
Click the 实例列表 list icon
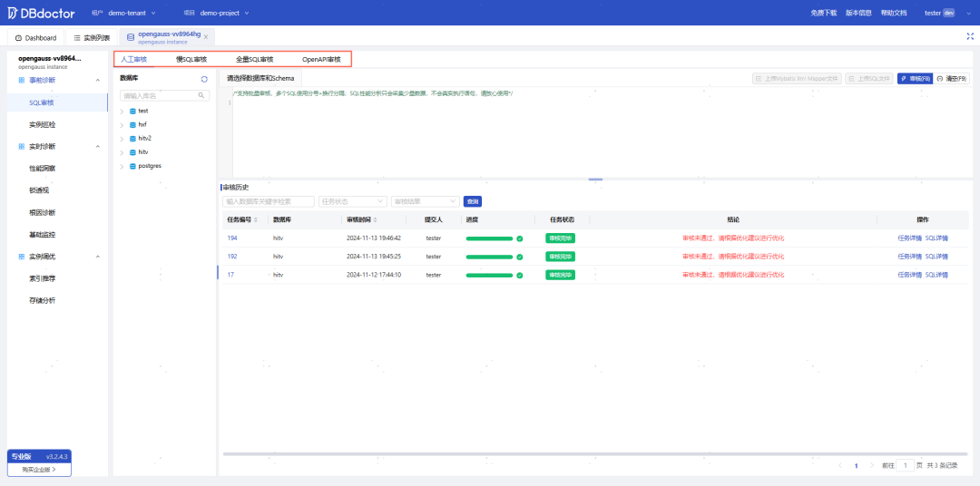(x=77, y=38)
